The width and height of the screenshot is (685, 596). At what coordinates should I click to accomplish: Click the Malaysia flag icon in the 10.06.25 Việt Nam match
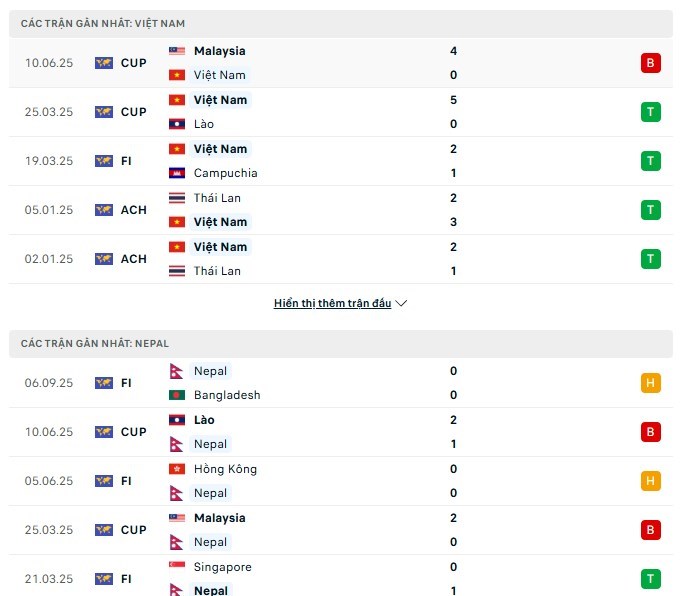[177, 51]
